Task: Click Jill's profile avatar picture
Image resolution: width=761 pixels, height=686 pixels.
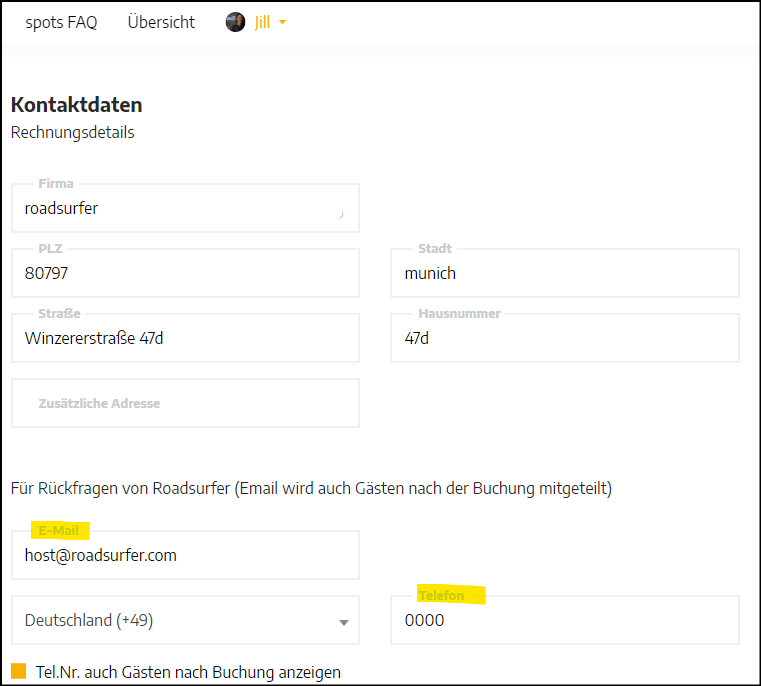Action: (235, 22)
